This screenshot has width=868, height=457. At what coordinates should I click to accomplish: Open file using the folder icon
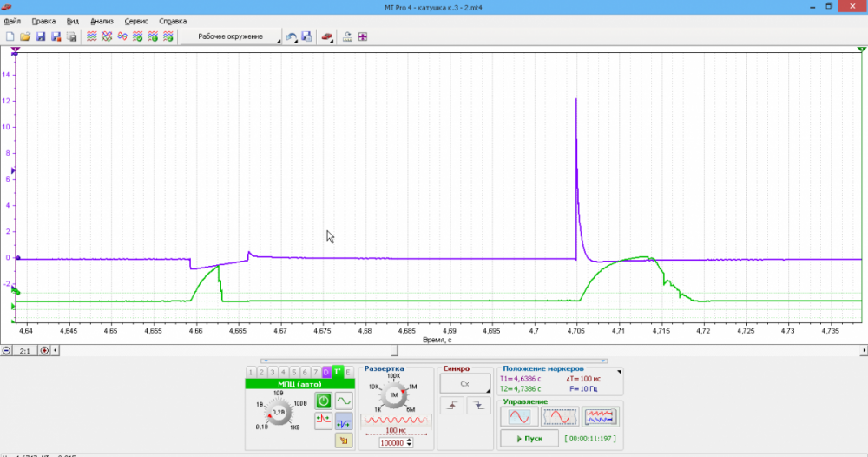(24, 36)
